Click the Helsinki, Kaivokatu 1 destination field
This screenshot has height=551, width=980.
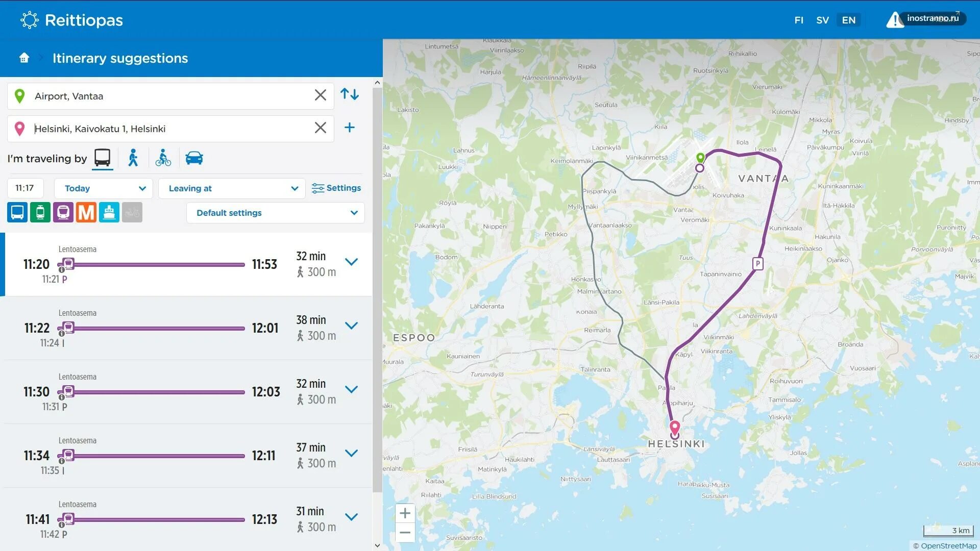click(168, 129)
